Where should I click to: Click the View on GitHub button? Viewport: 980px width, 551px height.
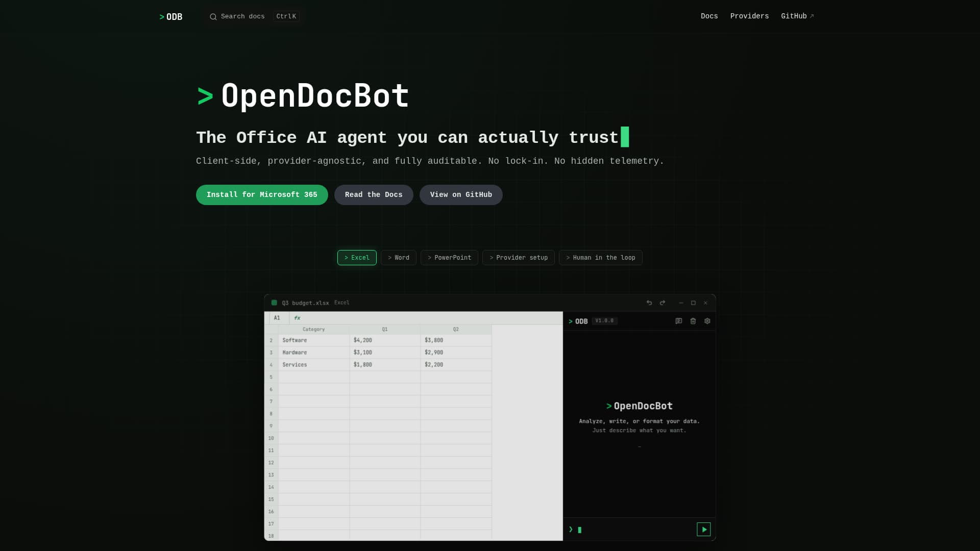[x=461, y=195]
